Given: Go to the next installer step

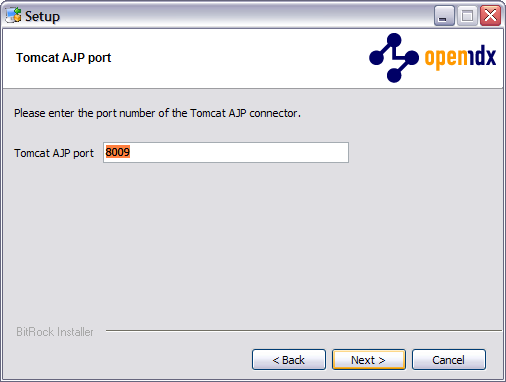Looking at the screenshot, I should click(369, 360).
